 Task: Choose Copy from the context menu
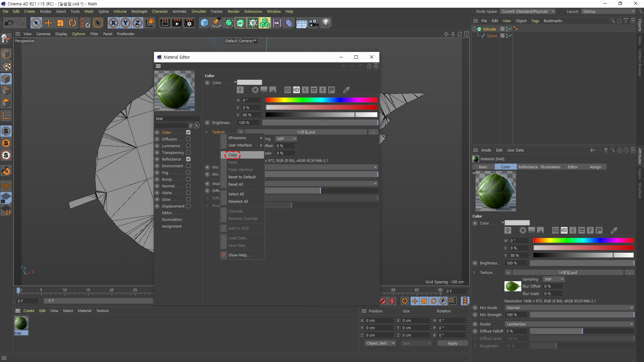click(x=233, y=155)
